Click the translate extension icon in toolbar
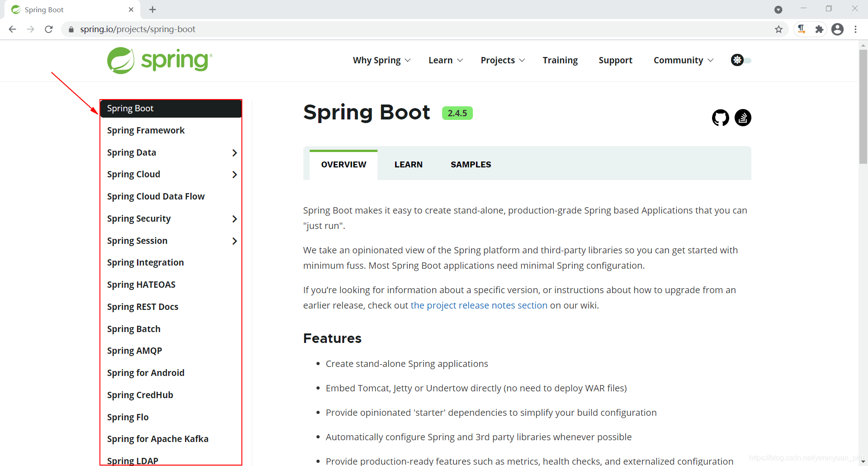This screenshot has height=466, width=868. point(802,29)
